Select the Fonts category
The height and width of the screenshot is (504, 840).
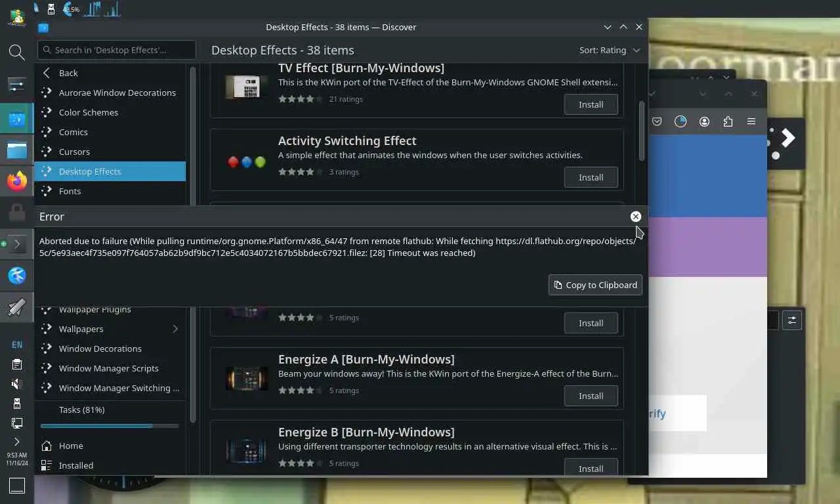(110, 191)
